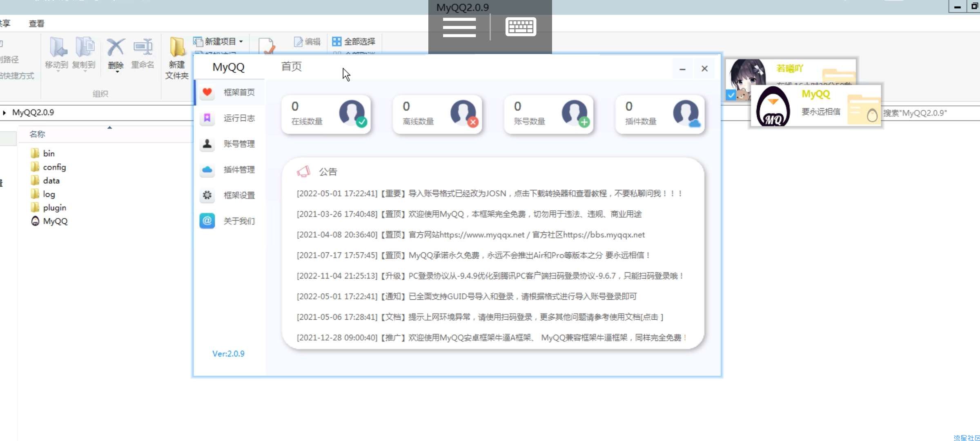Image resolution: width=980 pixels, height=441 pixels.
Task: Click the 公告 megaphone icon
Action: pyautogui.click(x=303, y=171)
